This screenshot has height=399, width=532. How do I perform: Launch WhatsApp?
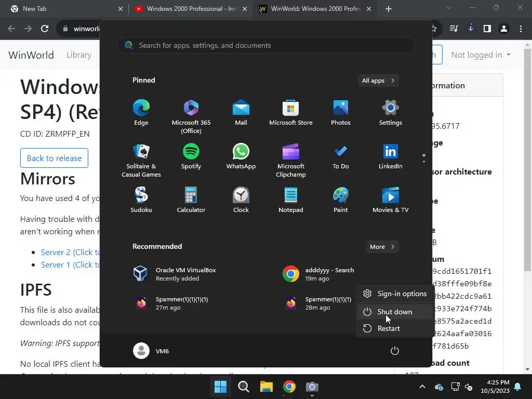[241, 156]
